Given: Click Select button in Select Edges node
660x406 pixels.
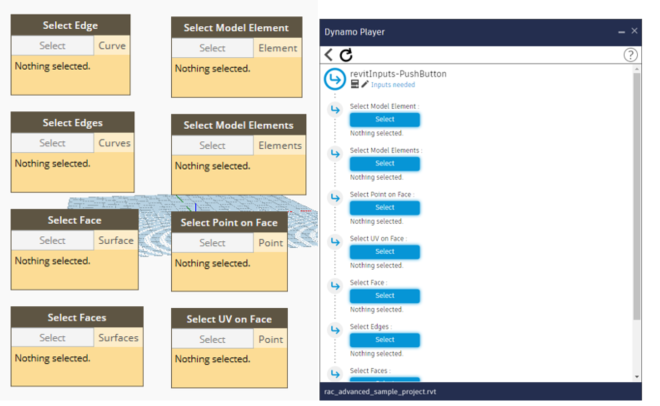Looking at the screenshot, I should [x=52, y=143].
